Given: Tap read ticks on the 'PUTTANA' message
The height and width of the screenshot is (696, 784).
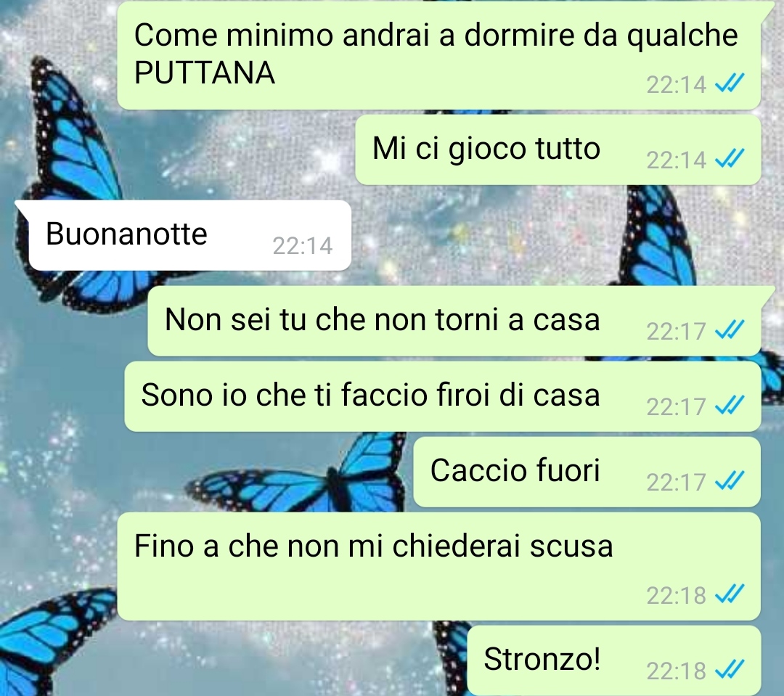Looking at the screenshot, I should [730, 83].
